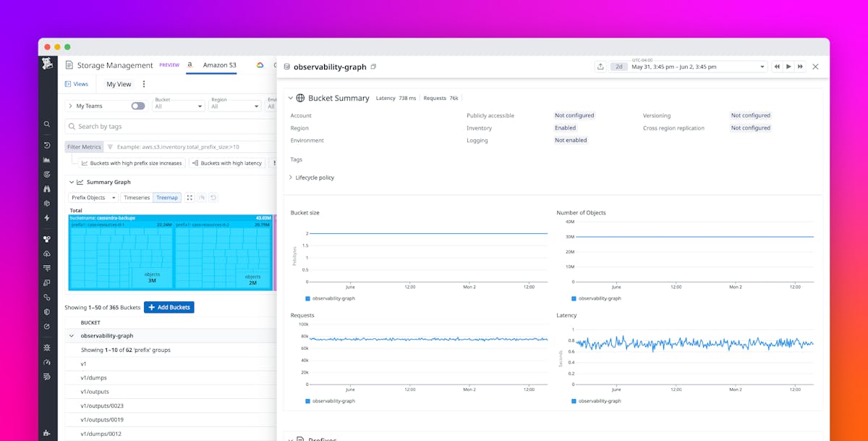The width and height of the screenshot is (868, 441).
Task: Switch the Summary Graph to Timeseries view
Action: point(137,197)
